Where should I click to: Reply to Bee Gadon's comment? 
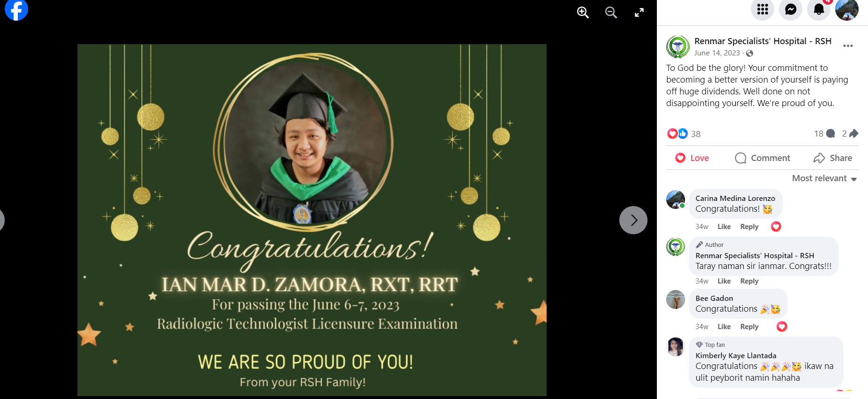pyautogui.click(x=749, y=327)
